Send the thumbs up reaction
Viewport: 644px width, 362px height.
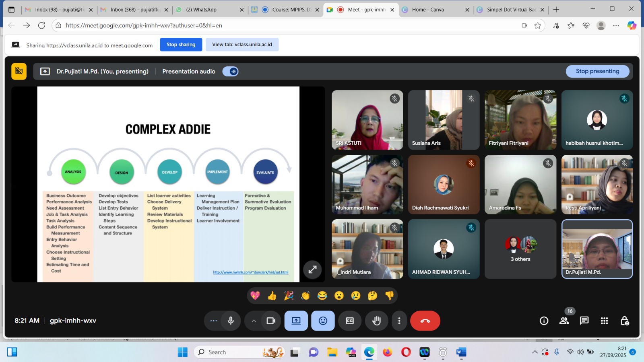tap(272, 296)
